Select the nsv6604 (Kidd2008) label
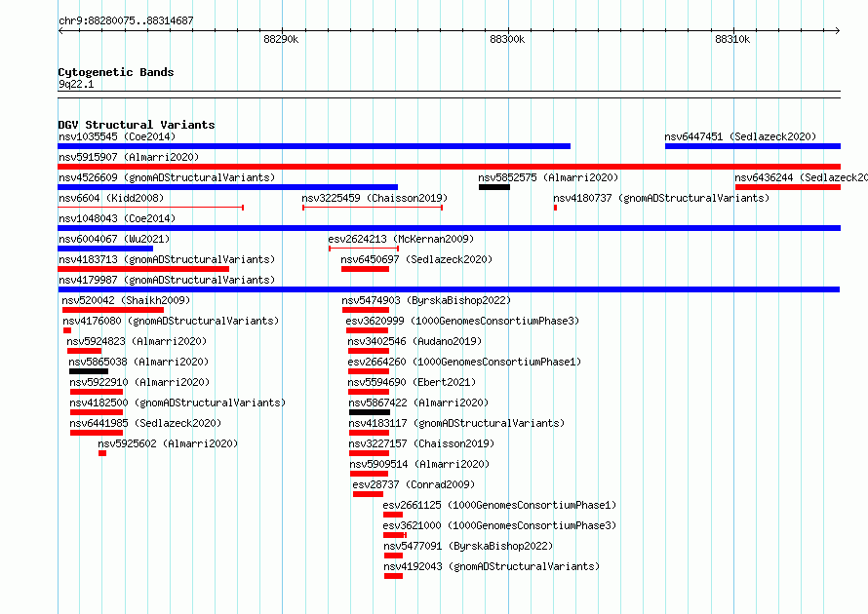 click(111, 198)
